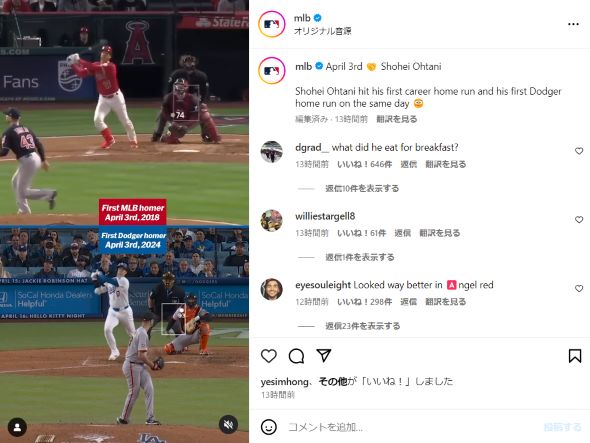
Task: Expand 10 replies under dgrad__ comment
Action: pos(362,188)
